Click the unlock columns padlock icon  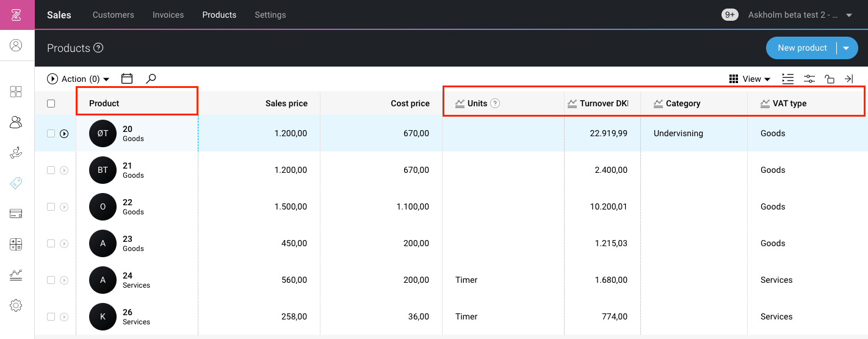pyautogui.click(x=829, y=78)
